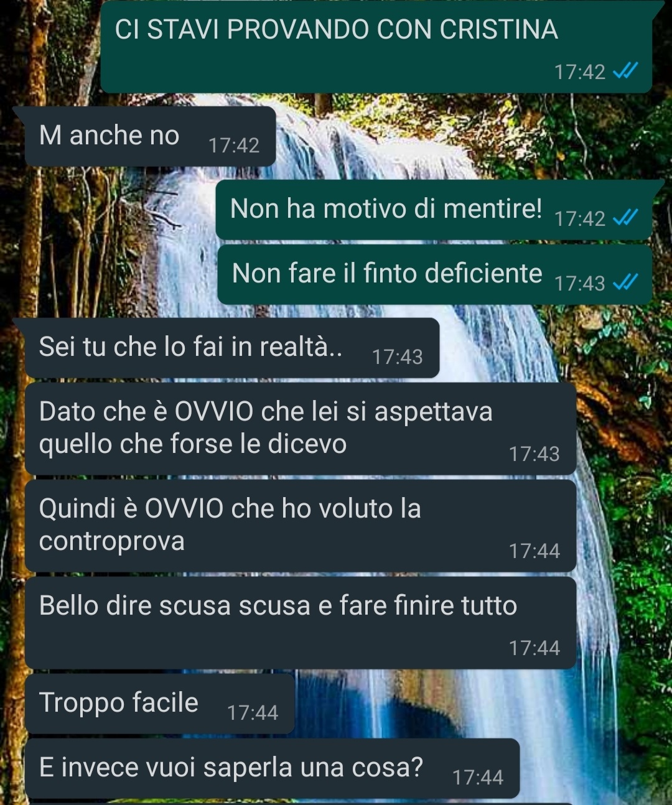The image size is (672, 805).
Task: Tap 'Bello dire scusa scusa' message bubble
Action: point(301,623)
